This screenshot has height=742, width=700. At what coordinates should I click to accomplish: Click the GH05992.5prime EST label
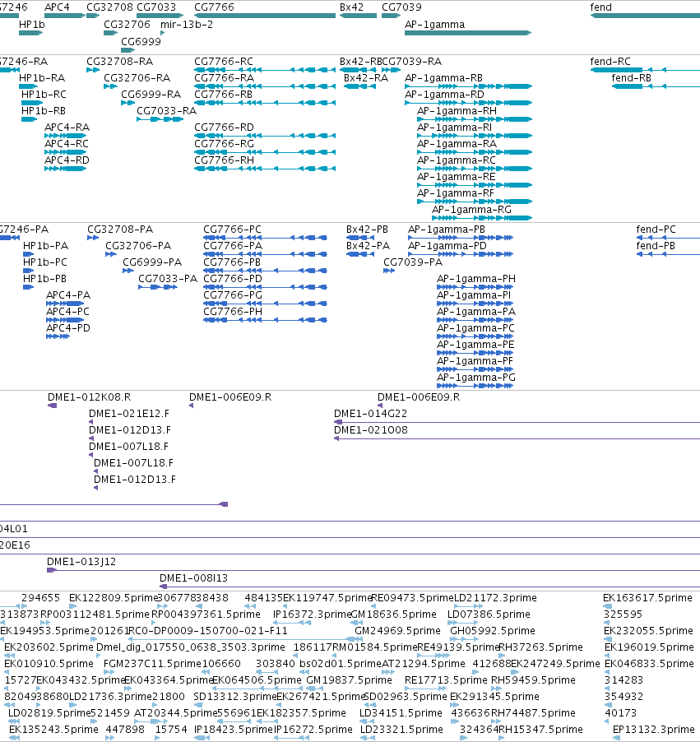(x=493, y=631)
